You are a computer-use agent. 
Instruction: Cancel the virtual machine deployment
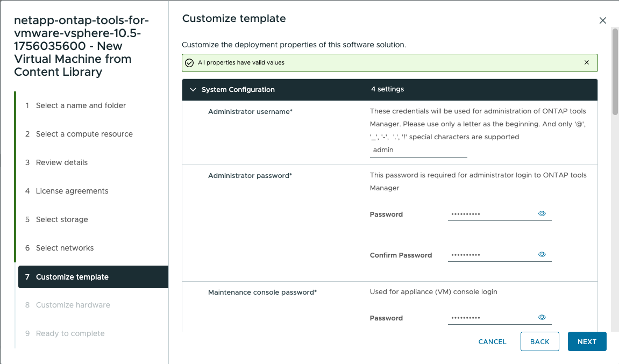coord(492,341)
